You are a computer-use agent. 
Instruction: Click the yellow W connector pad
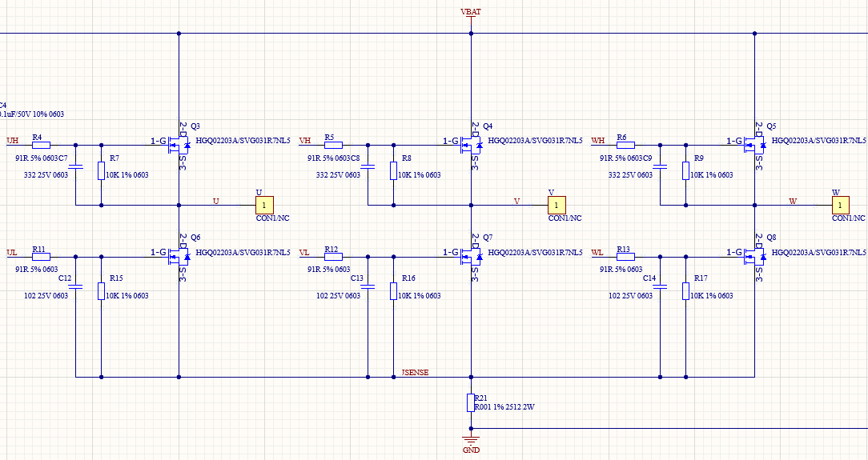[x=840, y=206]
